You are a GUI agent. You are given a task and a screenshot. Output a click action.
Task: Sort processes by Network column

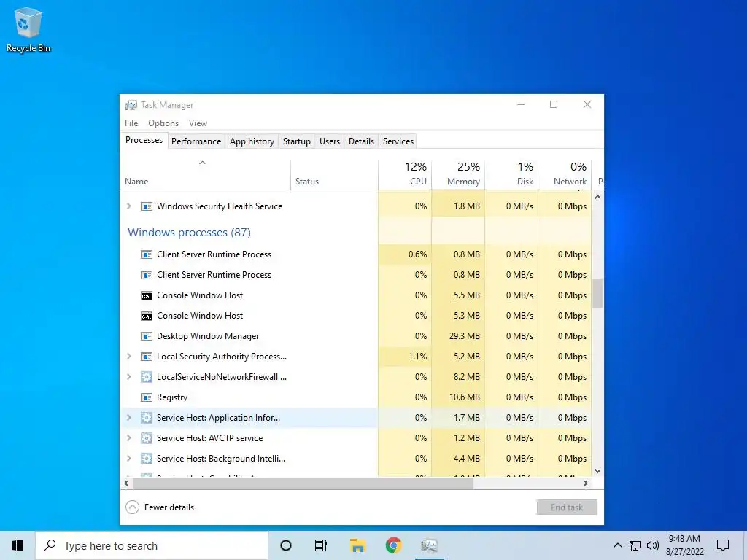tap(565, 174)
